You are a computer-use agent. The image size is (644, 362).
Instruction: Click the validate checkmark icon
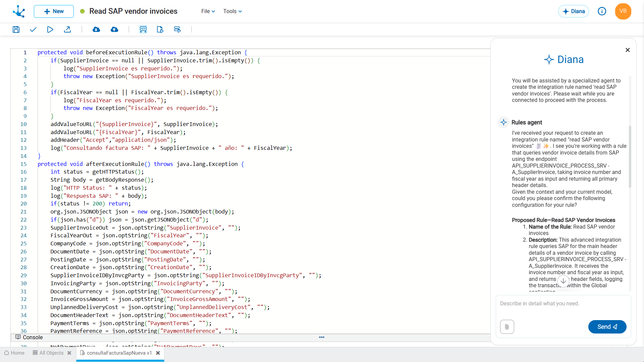pos(33,29)
